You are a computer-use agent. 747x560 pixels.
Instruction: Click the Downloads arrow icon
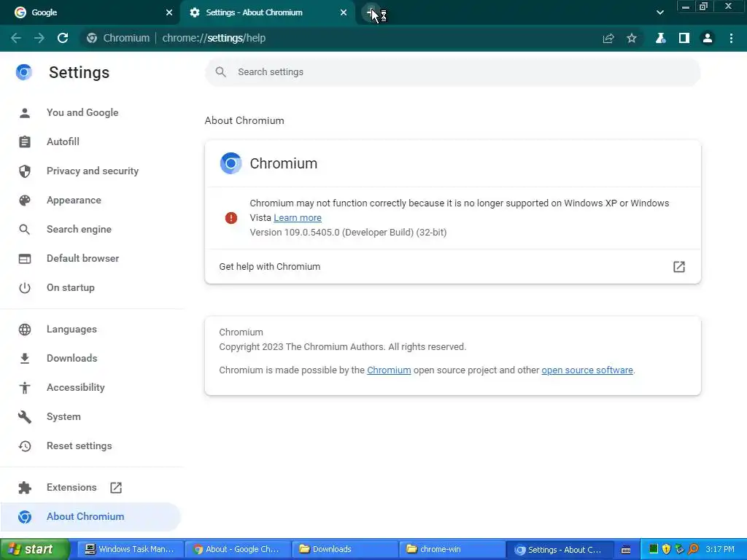(x=25, y=359)
